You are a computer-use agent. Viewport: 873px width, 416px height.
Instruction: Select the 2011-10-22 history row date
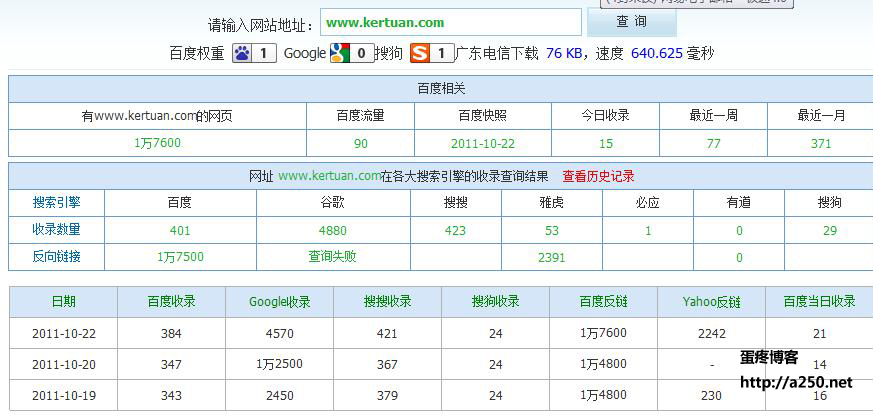(64, 334)
